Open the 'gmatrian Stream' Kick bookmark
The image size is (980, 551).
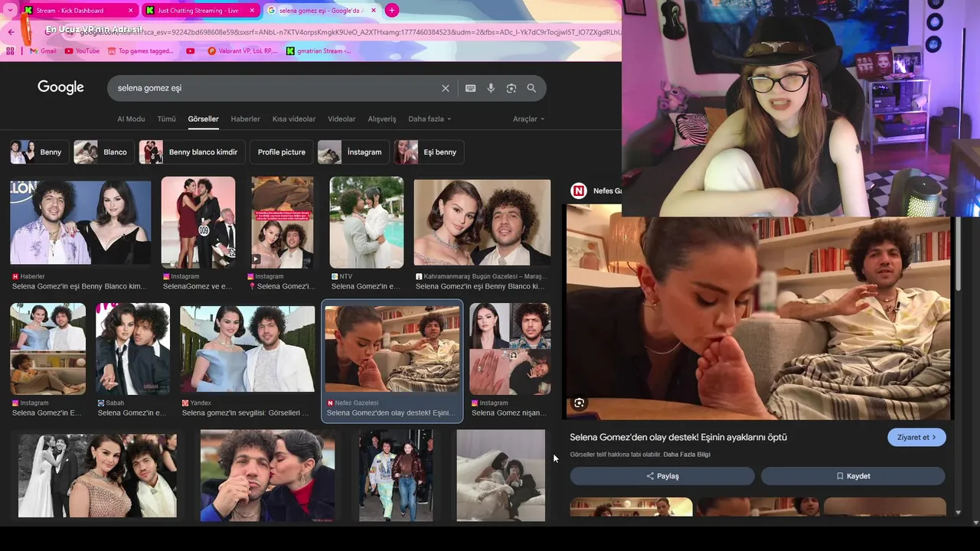[319, 51]
